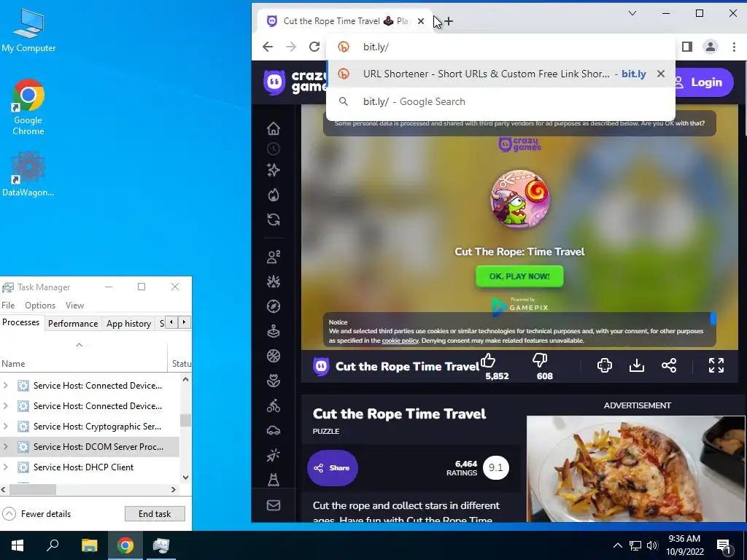Click the CrazyGames logo
Screen dimensions: 747x560
click(295, 82)
